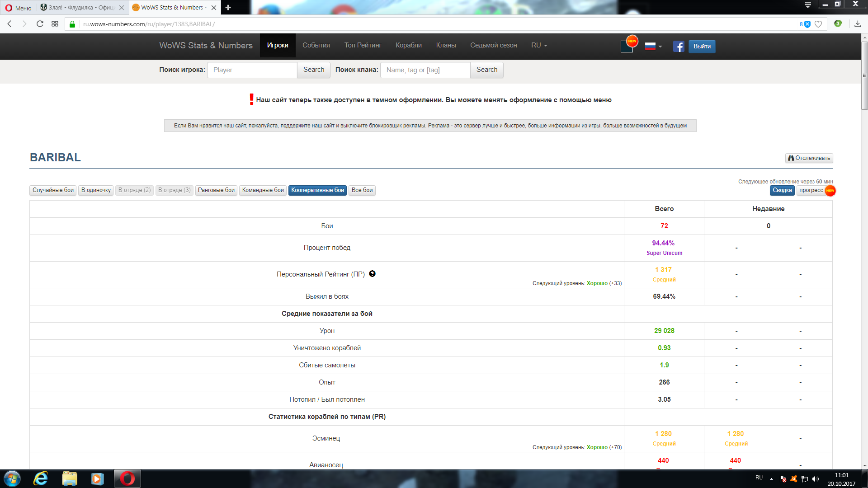Click the Opera taskbar icon

(127, 479)
